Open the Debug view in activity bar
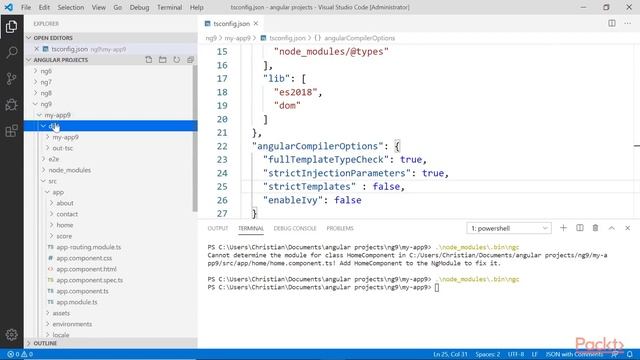640x360 pixels. pos(11,104)
